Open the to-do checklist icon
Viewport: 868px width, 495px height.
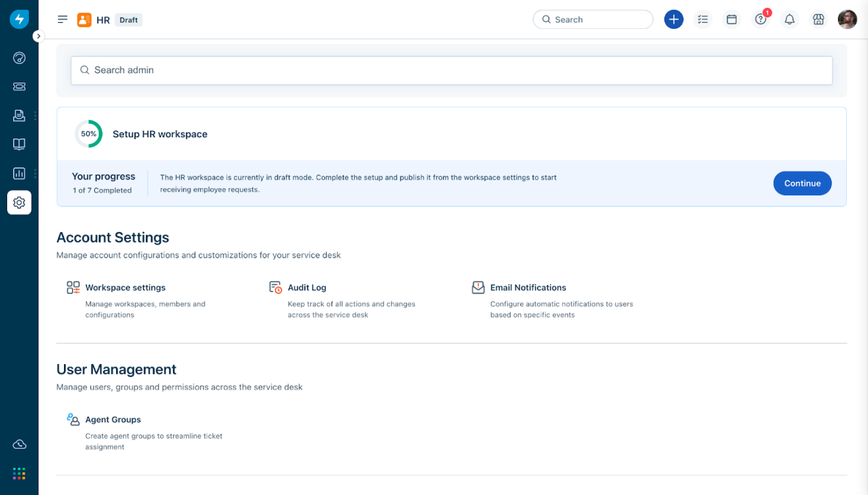pyautogui.click(x=703, y=19)
